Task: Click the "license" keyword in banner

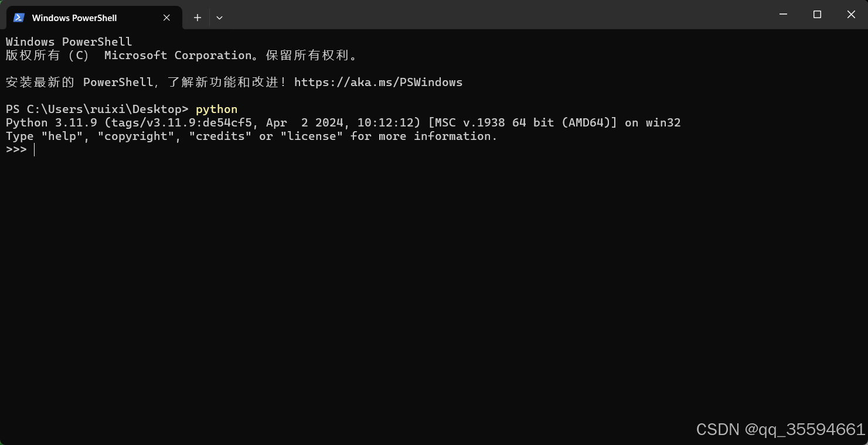Action: pos(311,136)
